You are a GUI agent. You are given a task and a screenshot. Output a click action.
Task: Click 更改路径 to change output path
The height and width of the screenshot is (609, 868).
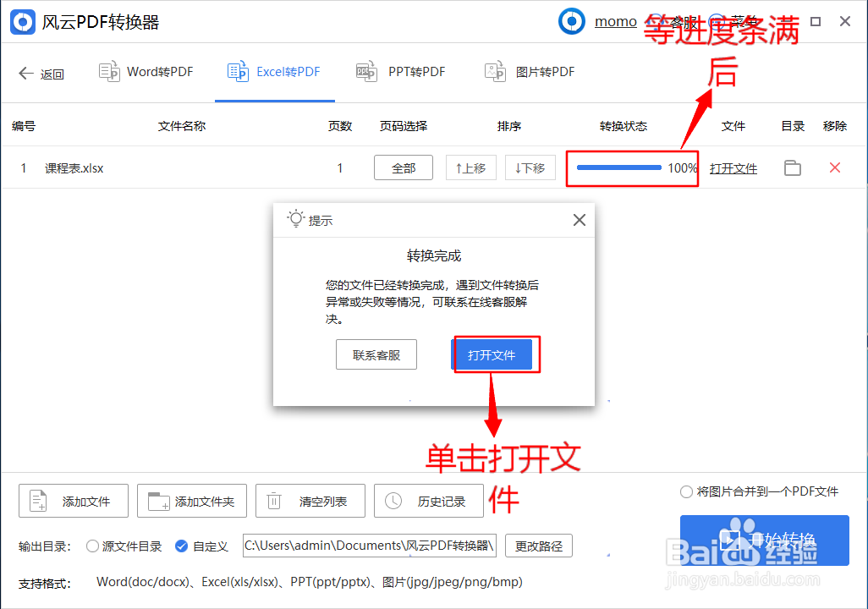[539, 546]
